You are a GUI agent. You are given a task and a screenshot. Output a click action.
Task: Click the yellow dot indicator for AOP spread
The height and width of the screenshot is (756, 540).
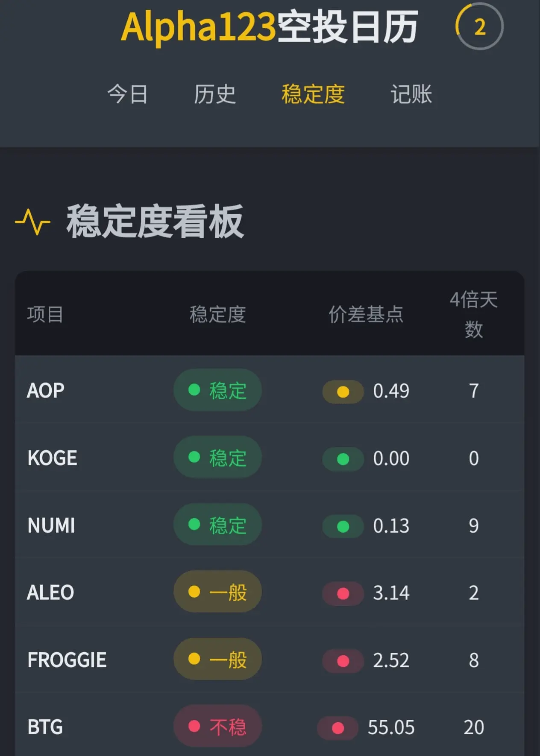[x=343, y=391]
